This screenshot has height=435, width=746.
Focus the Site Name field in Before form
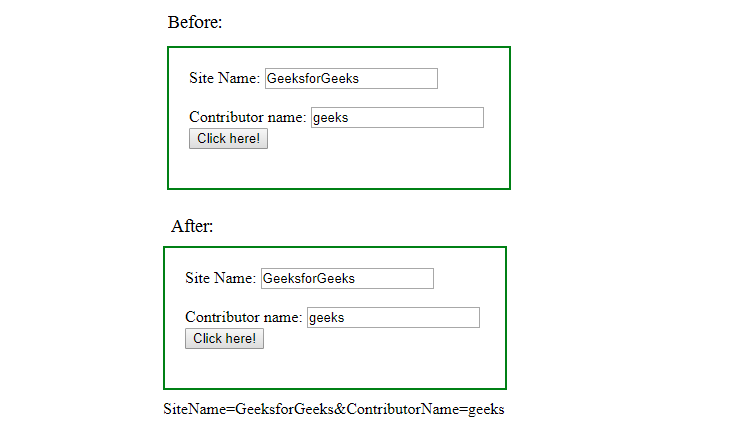(x=351, y=79)
